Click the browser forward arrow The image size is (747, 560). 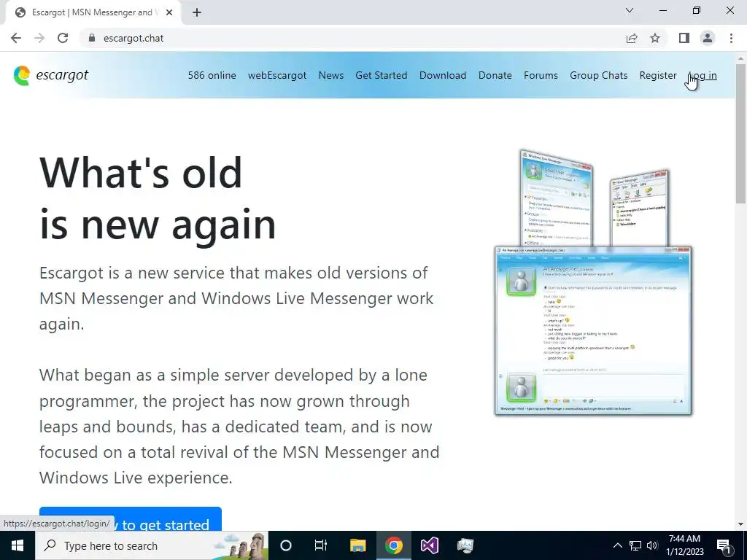pyautogui.click(x=39, y=38)
